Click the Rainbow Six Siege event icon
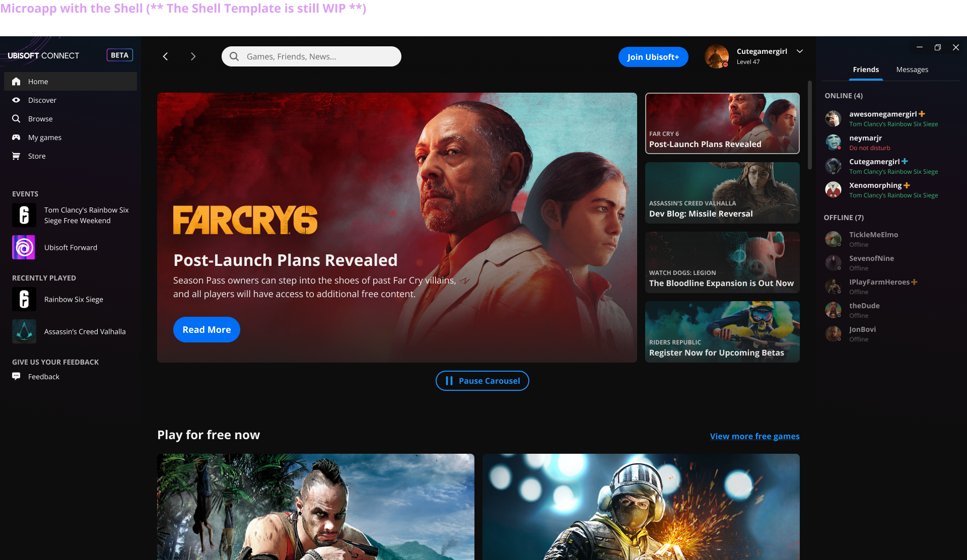This screenshot has height=560, width=967. click(x=23, y=216)
